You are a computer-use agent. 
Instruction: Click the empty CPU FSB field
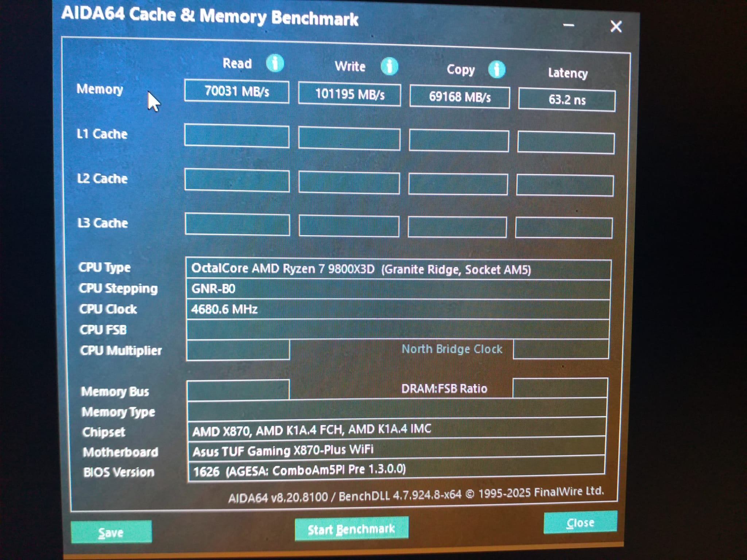[x=398, y=329]
